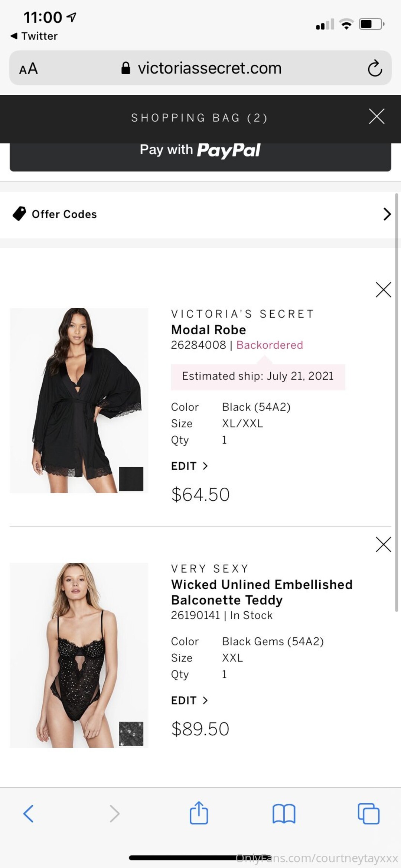Tap the Safari reload page icon
Image resolution: width=401 pixels, height=868 pixels.
tap(375, 68)
